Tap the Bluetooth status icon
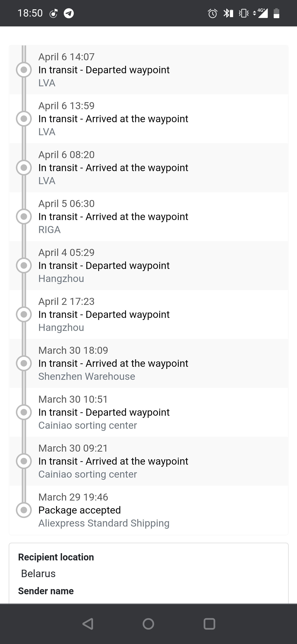 [228, 13]
